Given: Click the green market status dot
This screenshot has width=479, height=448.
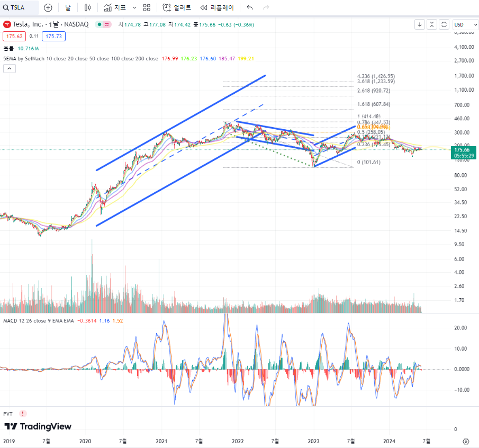Looking at the screenshot, I should [100, 24].
